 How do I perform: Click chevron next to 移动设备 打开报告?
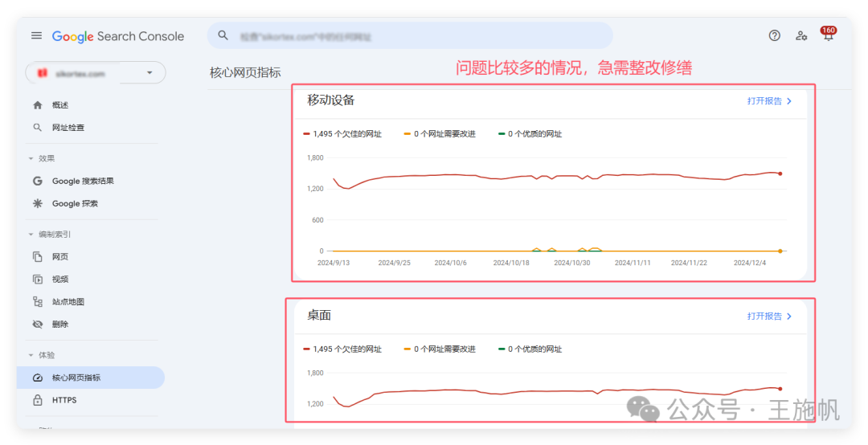click(x=789, y=101)
